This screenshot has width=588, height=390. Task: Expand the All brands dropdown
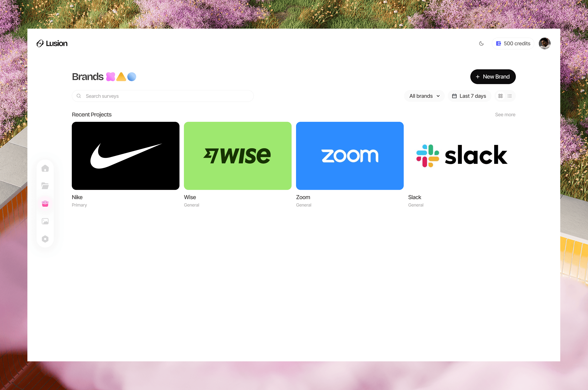(x=424, y=96)
